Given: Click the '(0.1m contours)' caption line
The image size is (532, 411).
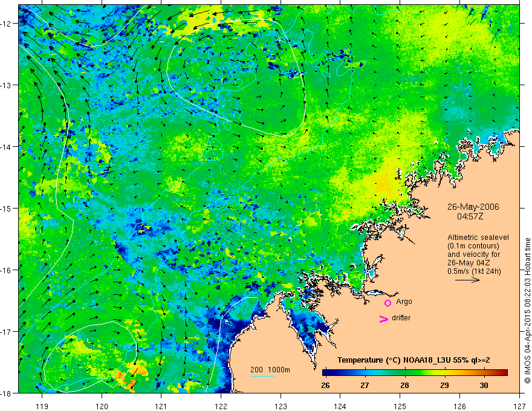Looking at the screenshot, I should [x=473, y=246].
